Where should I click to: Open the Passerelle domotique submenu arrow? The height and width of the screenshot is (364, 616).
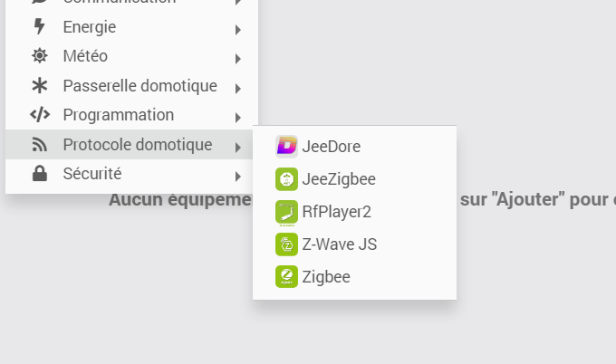click(237, 89)
